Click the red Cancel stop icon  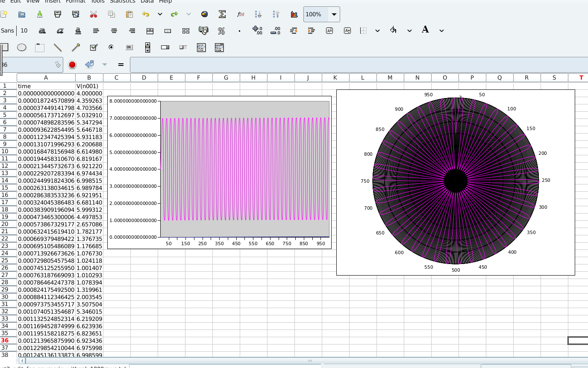[72, 65]
